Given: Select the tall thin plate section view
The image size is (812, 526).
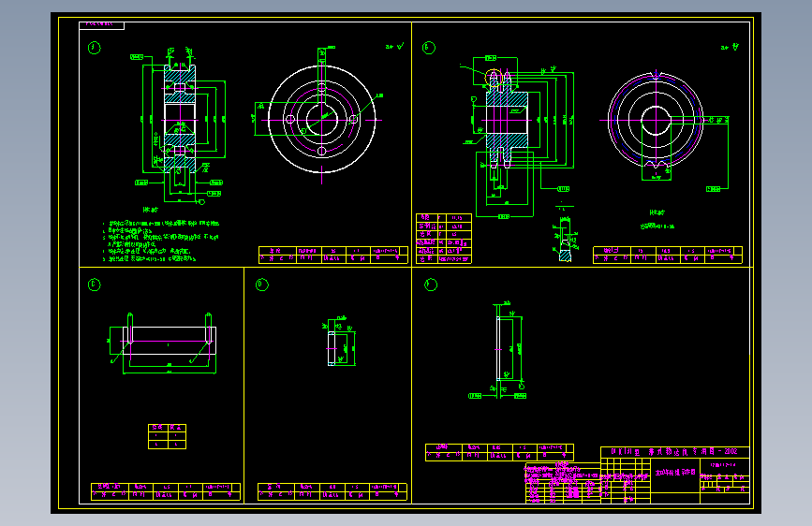Looking at the screenshot, I should tap(498, 348).
